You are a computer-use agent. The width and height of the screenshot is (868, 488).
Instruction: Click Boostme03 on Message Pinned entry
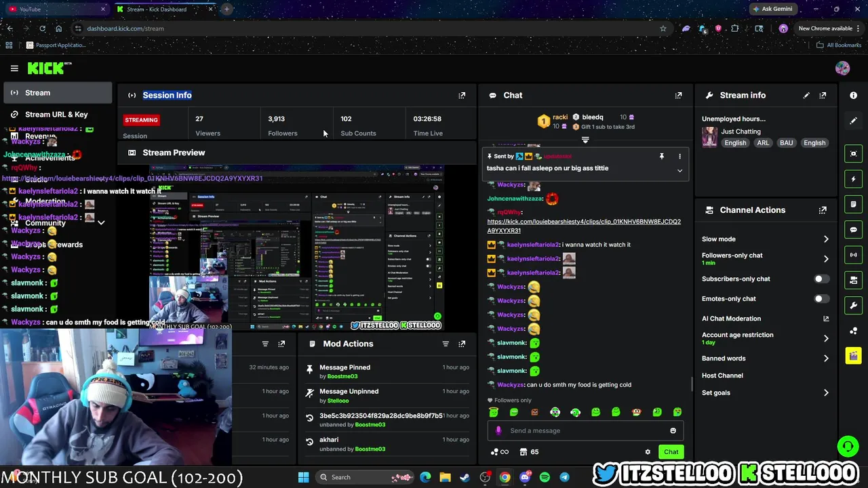(342, 376)
